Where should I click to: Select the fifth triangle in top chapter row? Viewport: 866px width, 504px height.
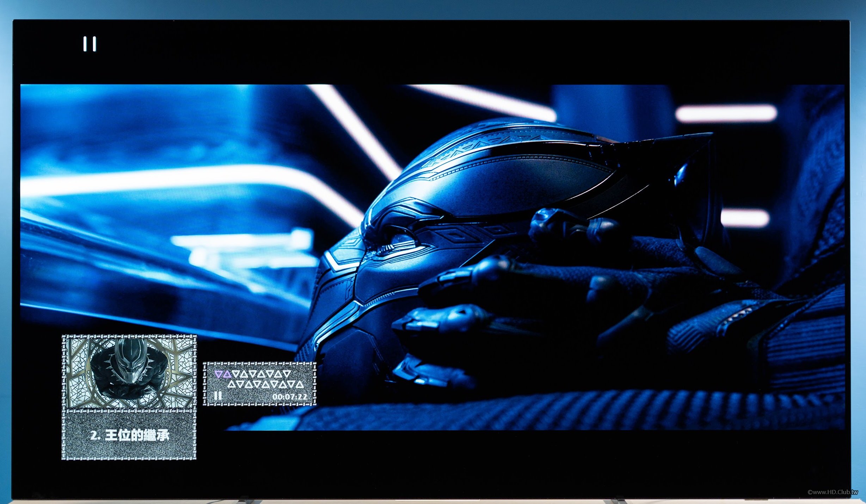point(253,374)
